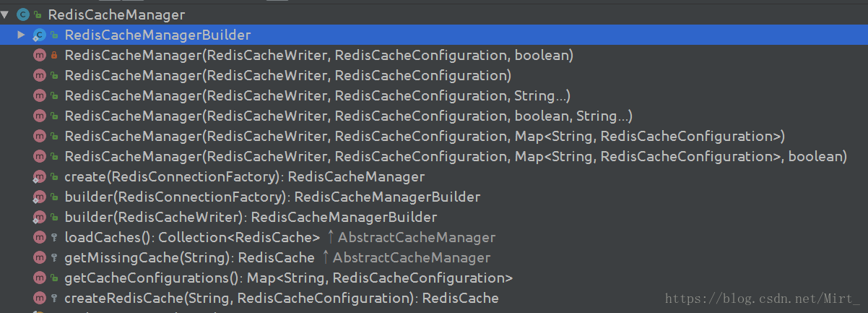Select builder(RedisConnectionFactory) method
This screenshot has height=313, width=868.
coord(272,197)
